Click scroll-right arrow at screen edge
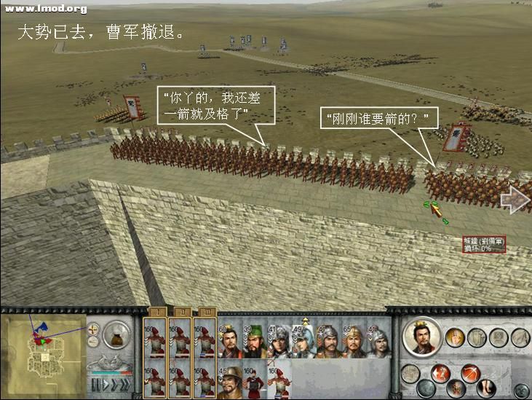 coord(515,199)
